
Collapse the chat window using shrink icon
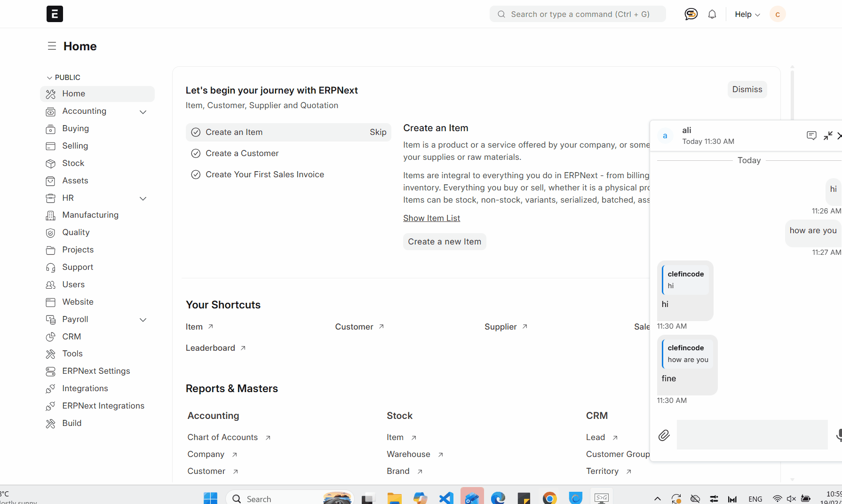(828, 136)
